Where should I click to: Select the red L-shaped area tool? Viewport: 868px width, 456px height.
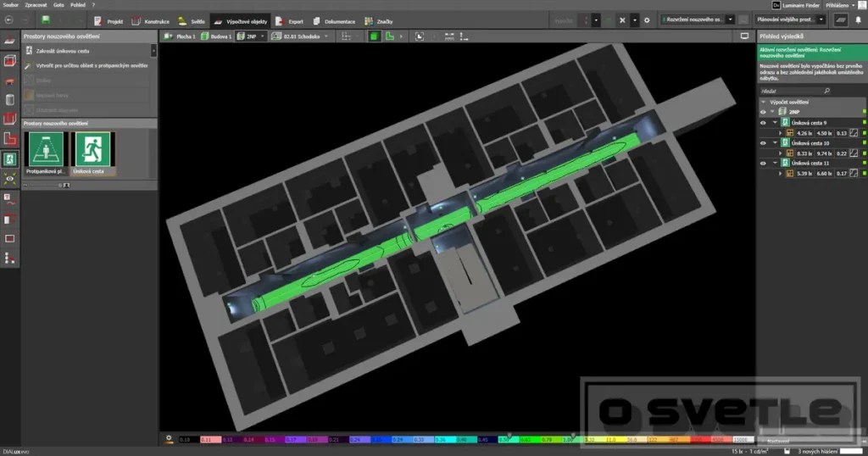pyautogui.click(x=10, y=138)
